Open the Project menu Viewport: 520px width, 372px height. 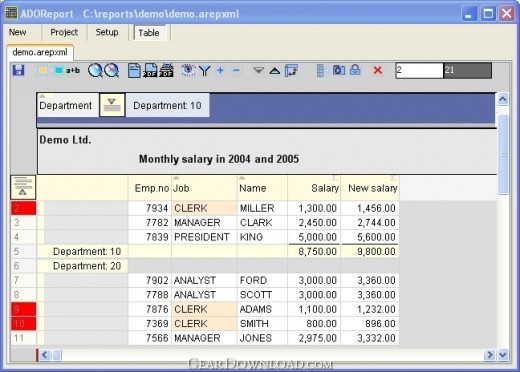tap(64, 32)
